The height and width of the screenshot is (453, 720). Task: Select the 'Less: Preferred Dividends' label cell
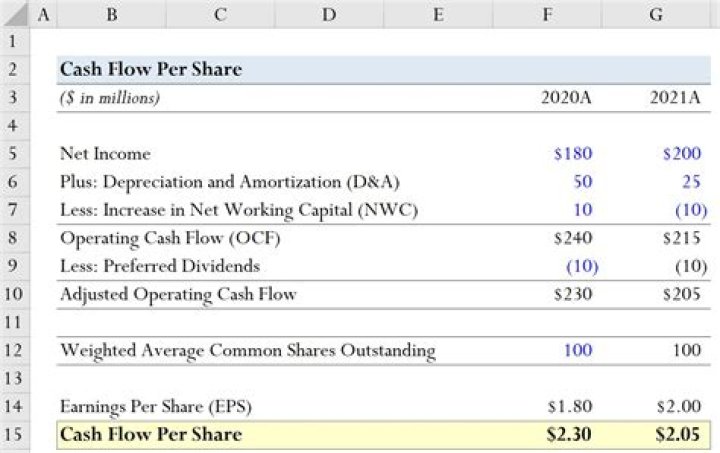point(160,266)
